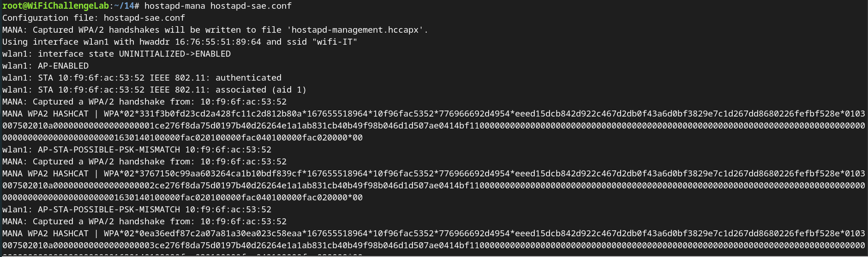The width and height of the screenshot is (868, 257).
Task: Click the root@WiFiChallengeLab prompt text
Action: (x=55, y=6)
